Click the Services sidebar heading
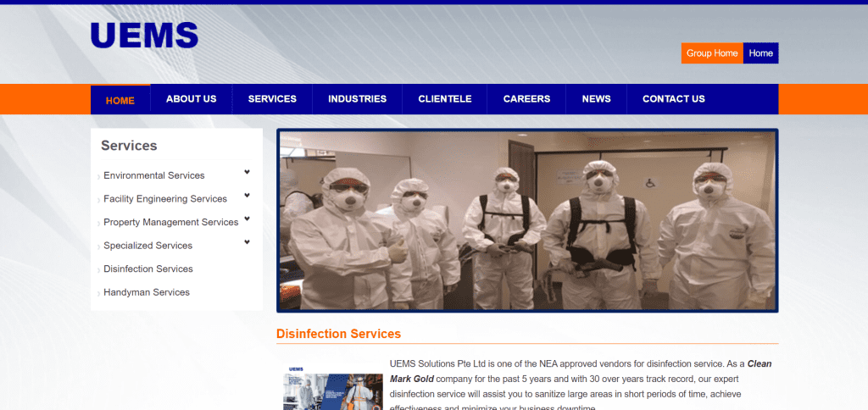868x410 pixels. click(x=129, y=146)
